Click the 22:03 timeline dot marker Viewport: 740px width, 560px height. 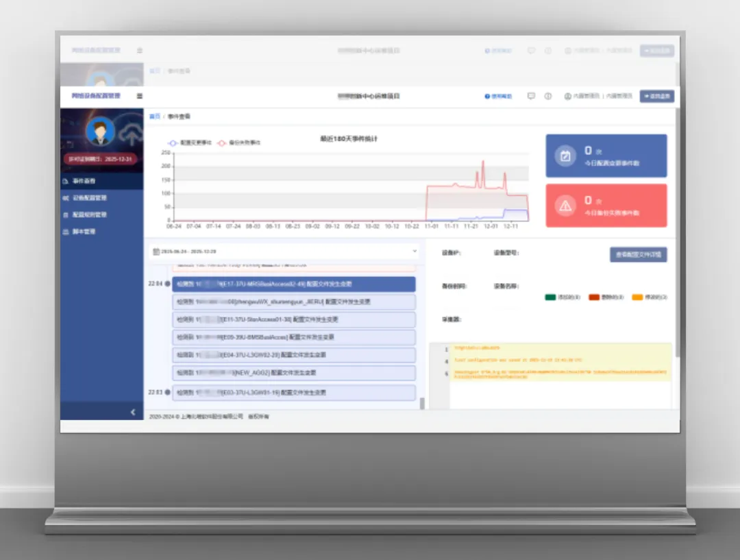167,392
